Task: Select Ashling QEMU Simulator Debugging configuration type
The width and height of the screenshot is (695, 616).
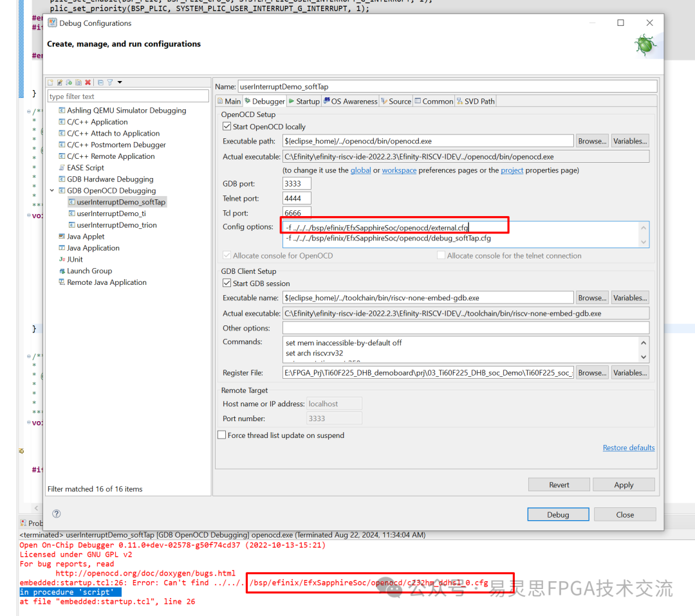Action: (126, 110)
